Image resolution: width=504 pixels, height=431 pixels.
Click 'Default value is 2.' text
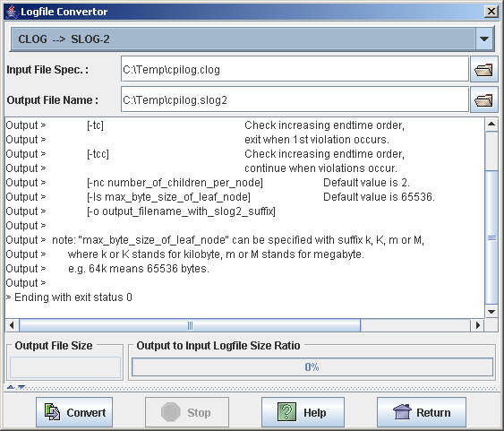coord(366,183)
